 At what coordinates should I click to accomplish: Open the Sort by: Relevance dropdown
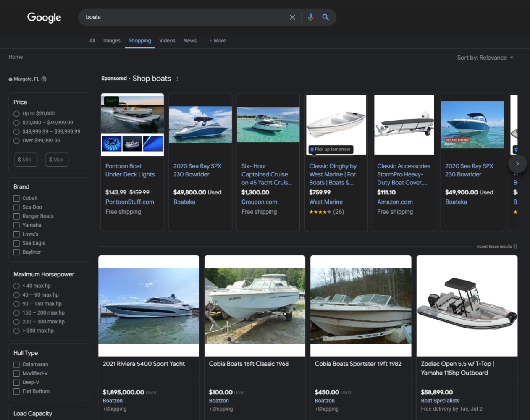click(x=485, y=58)
